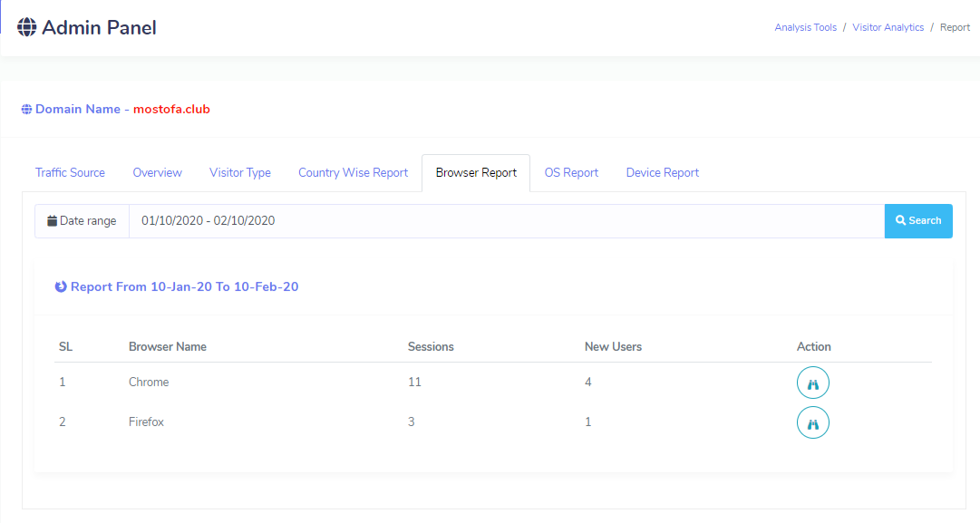Click the report icon before Report From heading
The width and height of the screenshot is (980, 523).
[61, 287]
